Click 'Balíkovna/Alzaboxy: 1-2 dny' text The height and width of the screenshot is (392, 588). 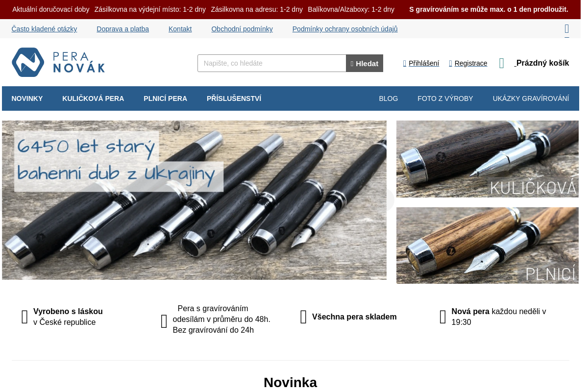[x=351, y=9]
